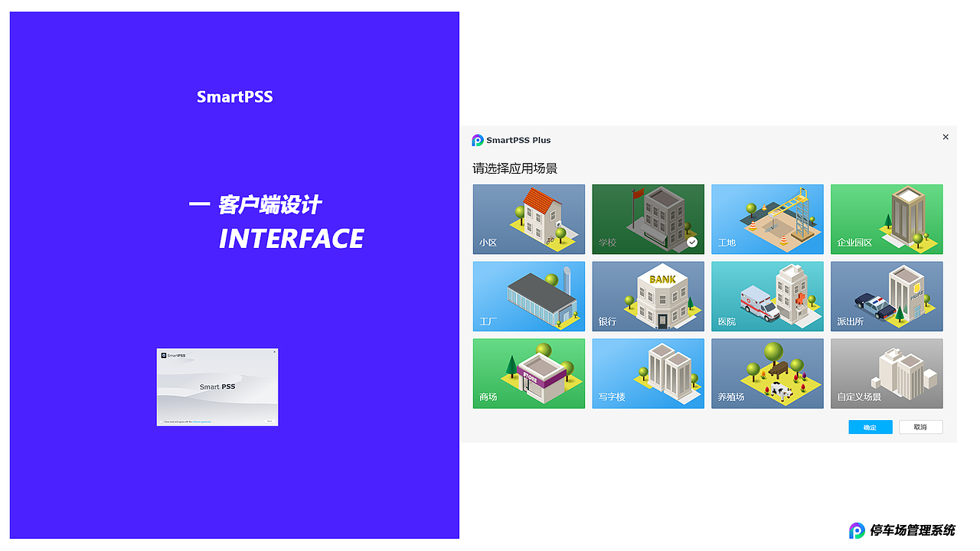Viewport: 980px width, 551px height.
Task: Choose the 银行 bank scene tile
Action: point(648,296)
